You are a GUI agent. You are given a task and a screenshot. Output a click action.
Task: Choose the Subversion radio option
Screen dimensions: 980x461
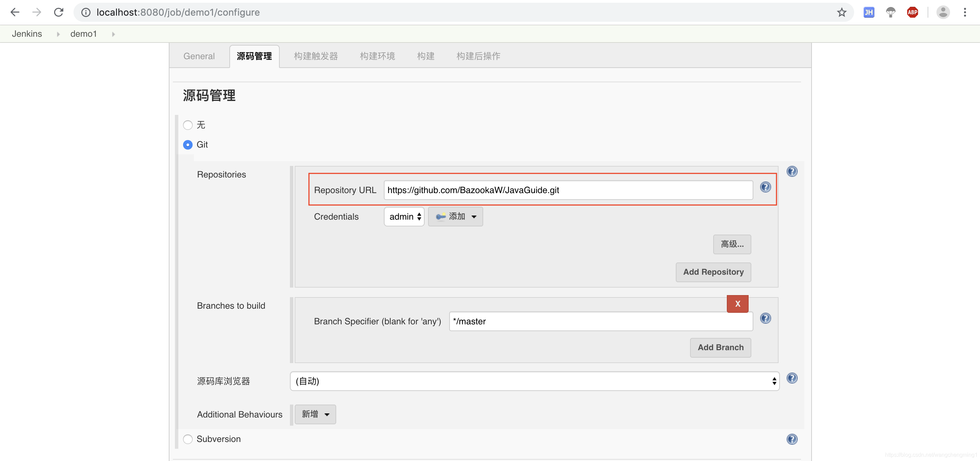187,439
